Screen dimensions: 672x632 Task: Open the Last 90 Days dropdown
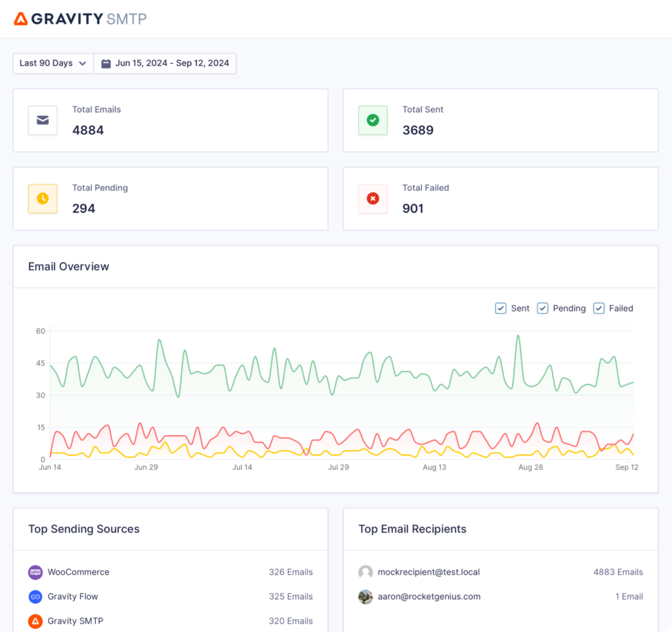point(52,63)
